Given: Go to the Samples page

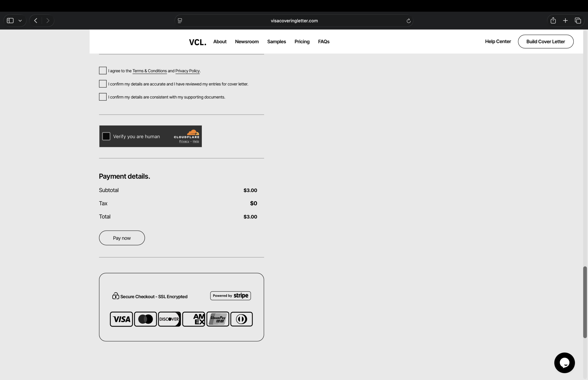Looking at the screenshot, I should click(277, 42).
